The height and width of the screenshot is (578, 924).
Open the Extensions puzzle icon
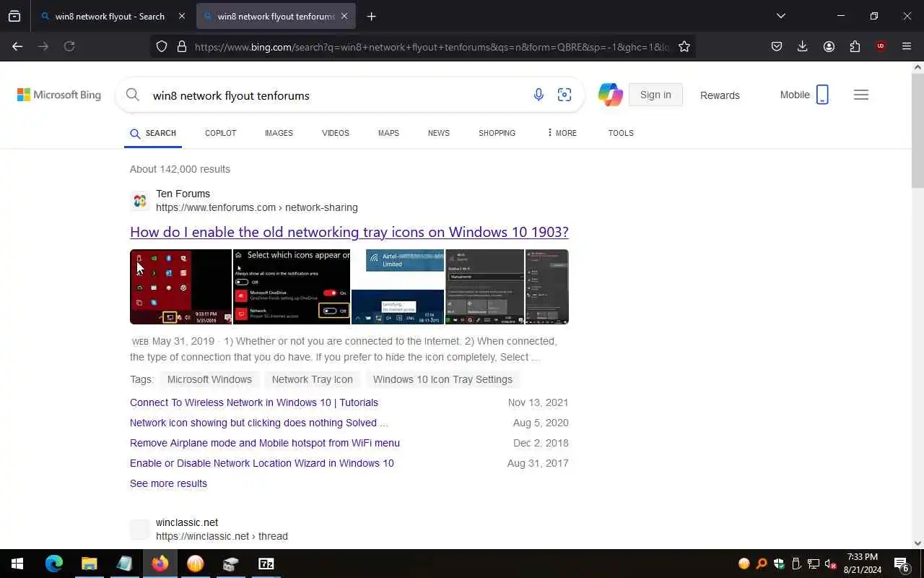click(x=855, y=46)
